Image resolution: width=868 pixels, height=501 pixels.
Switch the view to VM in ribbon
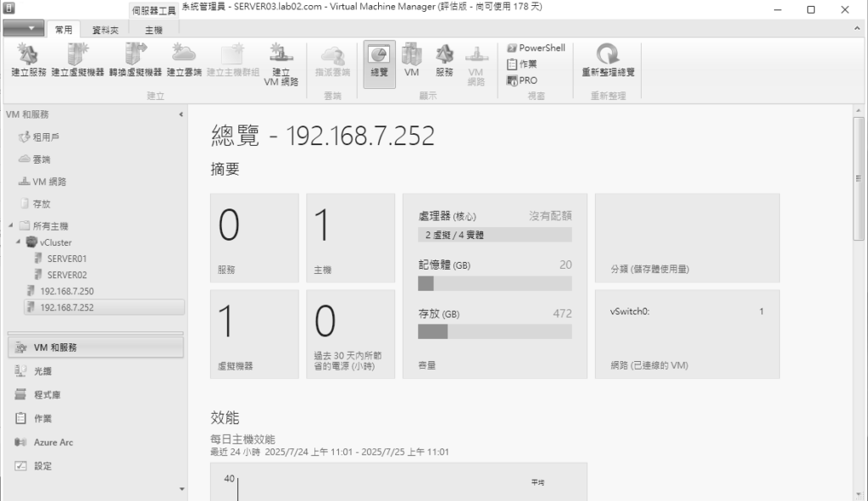click(411, 60)
